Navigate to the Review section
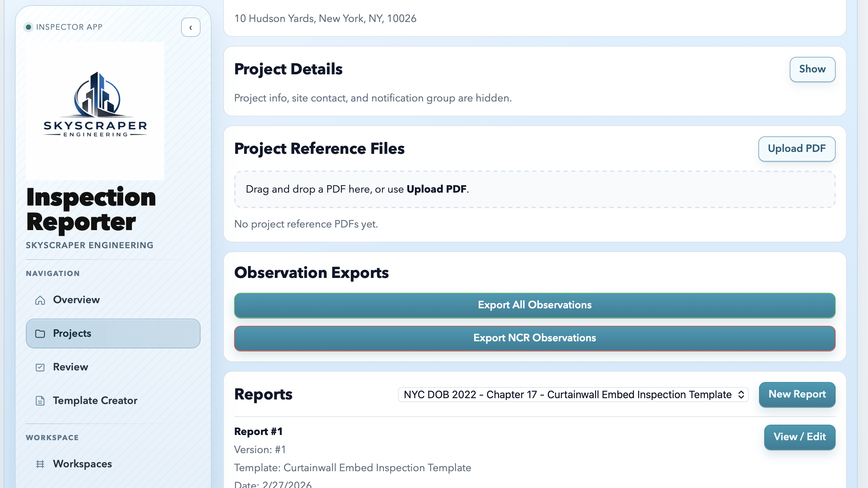Image resolution: width=868 pixels, height=488 pixels. pyautogui.click(x=70, y=367)
